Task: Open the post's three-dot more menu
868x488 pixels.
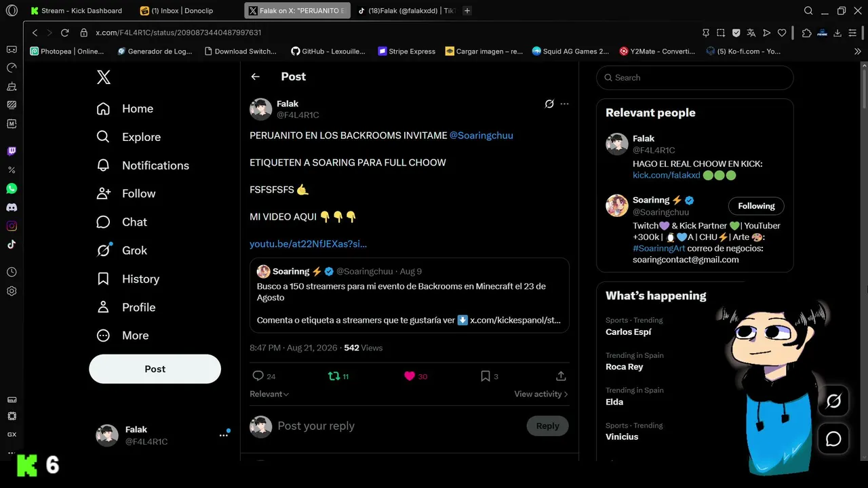Action: pyautogui.click(x=564, y=104)
